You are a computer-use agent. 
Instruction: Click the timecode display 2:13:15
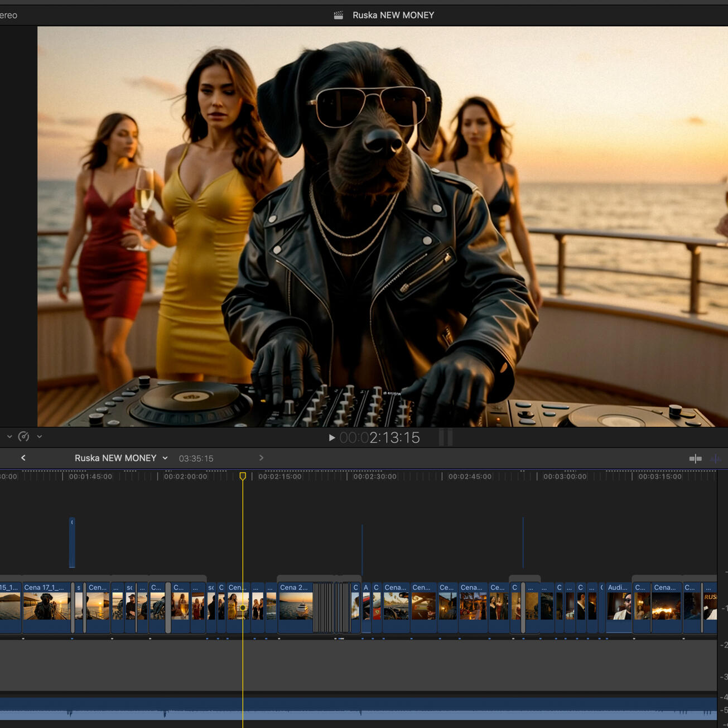coord(380,438)
